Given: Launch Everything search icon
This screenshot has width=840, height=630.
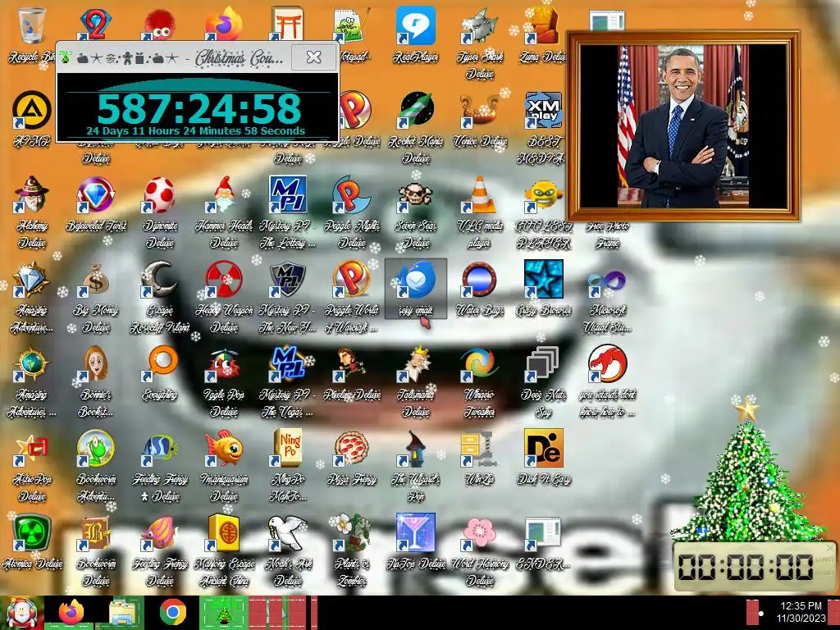Looking at the screenshot, I should point(160,363).
